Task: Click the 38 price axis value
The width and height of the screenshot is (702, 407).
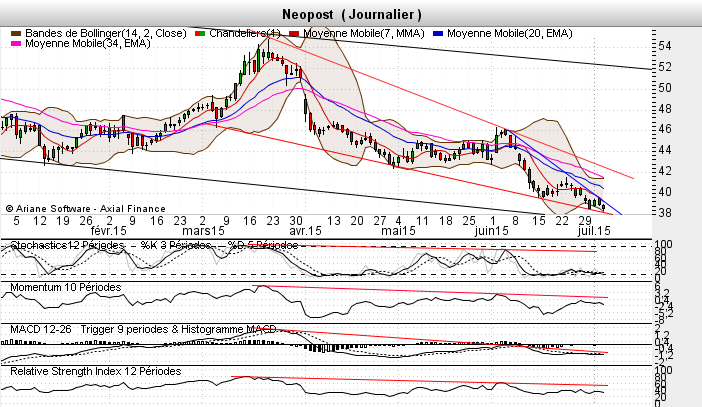Action: [665, 212]
